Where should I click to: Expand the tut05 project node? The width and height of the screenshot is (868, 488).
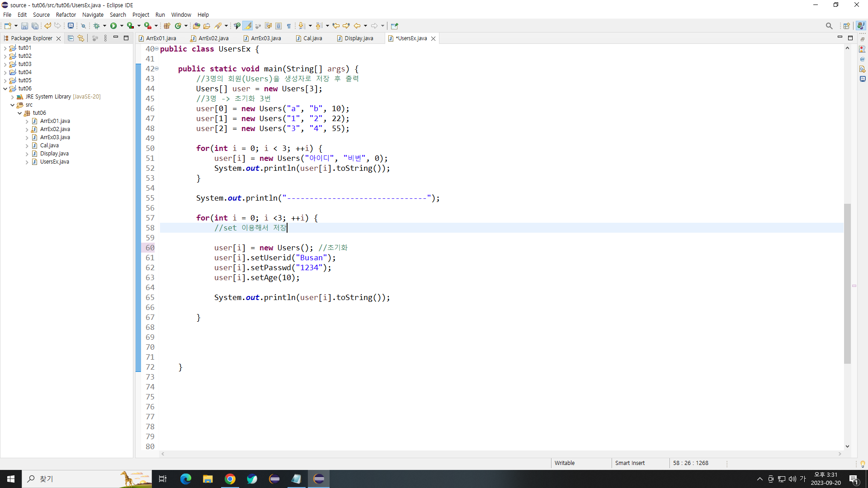[5, 80]
